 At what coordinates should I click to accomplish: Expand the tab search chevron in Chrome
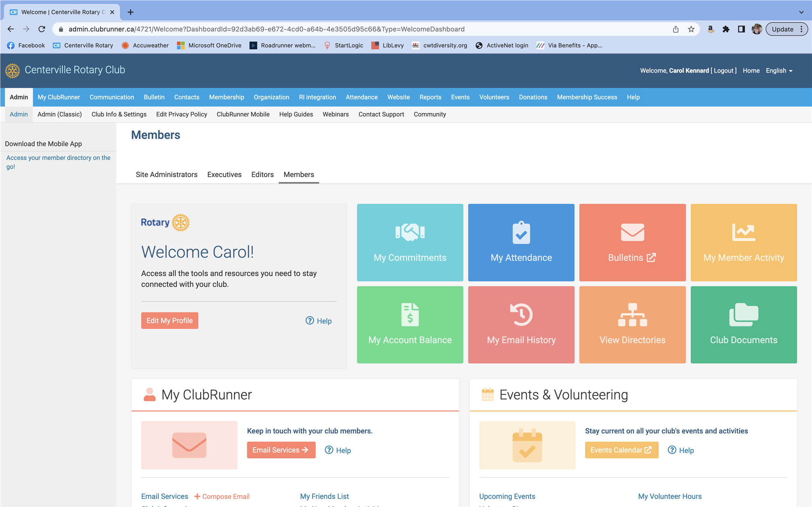coord(801,12)
